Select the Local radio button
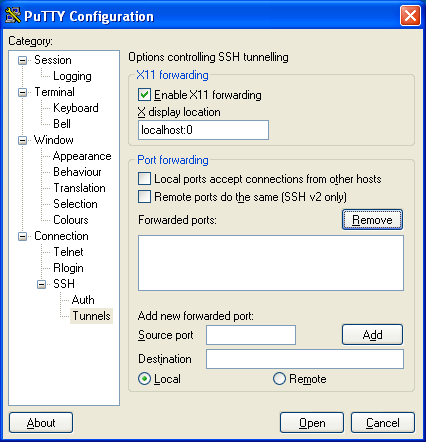Image resolution: width=426 pixels, height=442 pixels. pyautogui.click(x=144, y=379)
